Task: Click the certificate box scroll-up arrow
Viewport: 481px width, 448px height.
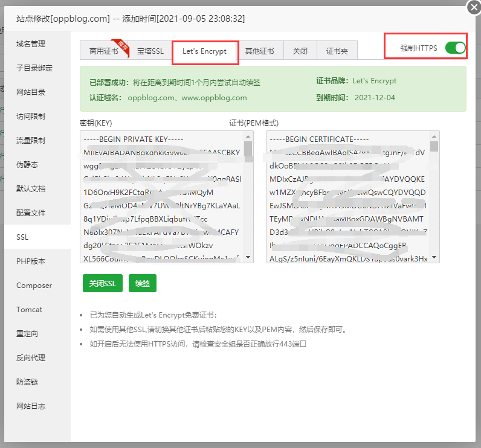Action: 434,136
